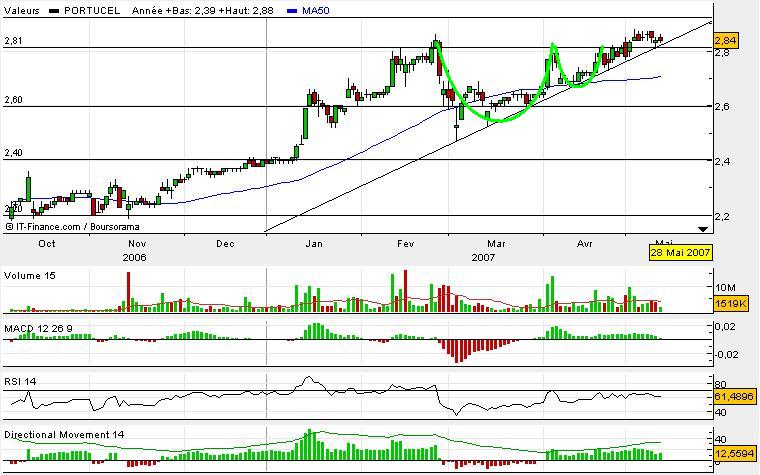Click the 'MACD 12 26 9' panel label

click(x=38, y=329)
